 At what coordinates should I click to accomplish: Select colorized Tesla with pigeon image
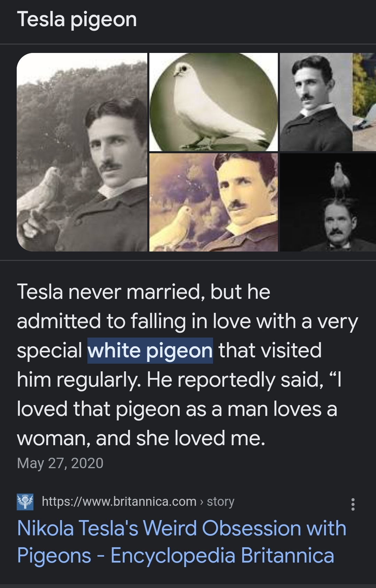[213, 202]
